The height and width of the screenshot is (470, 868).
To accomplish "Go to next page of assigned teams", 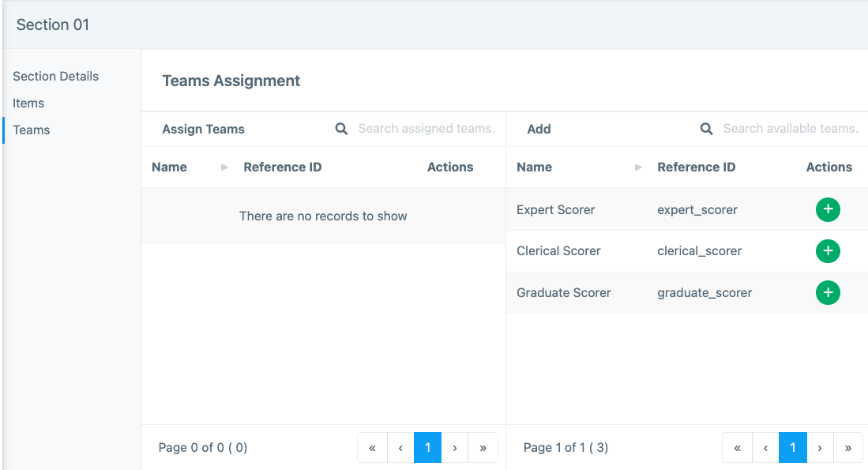I will click(x=455, y=448).
